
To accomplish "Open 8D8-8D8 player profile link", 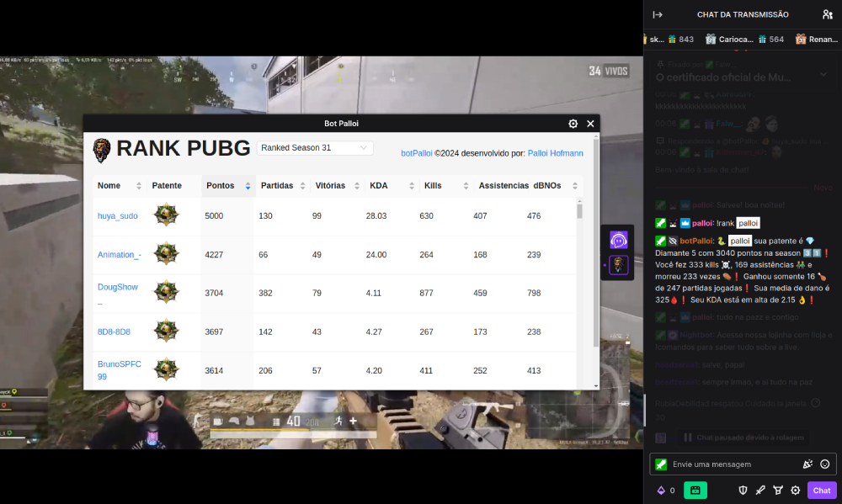I will coord(114,332).
